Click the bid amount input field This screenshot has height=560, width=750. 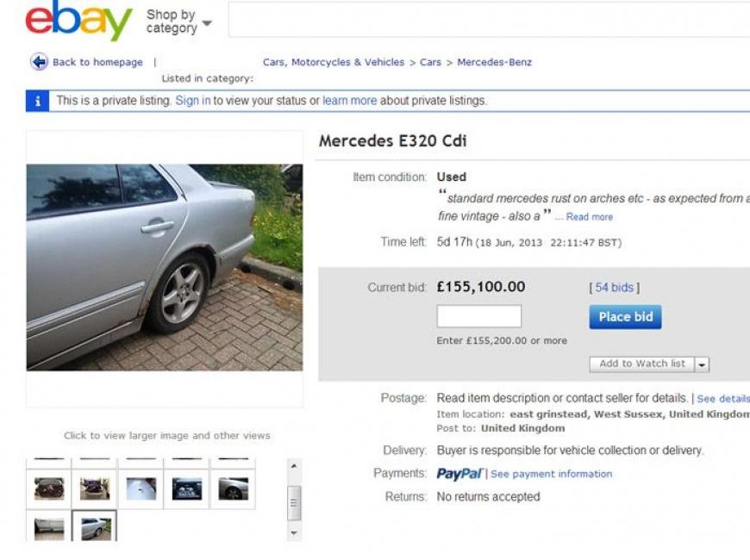click(x=478, y=316)
